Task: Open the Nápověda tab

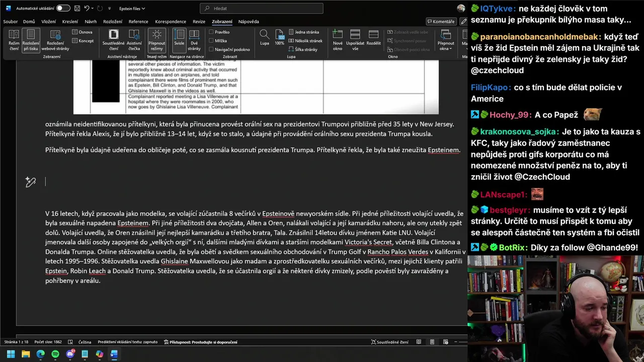Action: click(x=249, y=22)
